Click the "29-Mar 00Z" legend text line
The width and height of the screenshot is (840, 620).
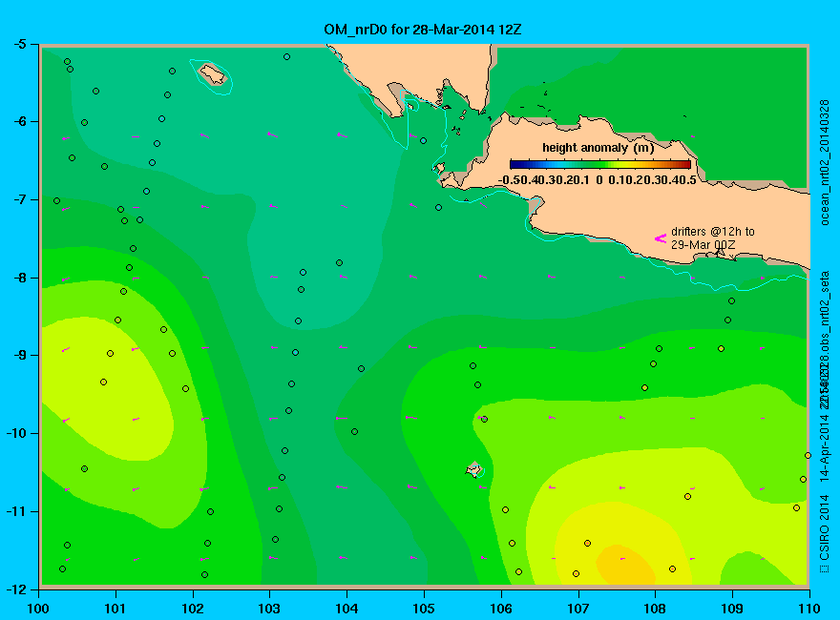[x=703, y=245]
